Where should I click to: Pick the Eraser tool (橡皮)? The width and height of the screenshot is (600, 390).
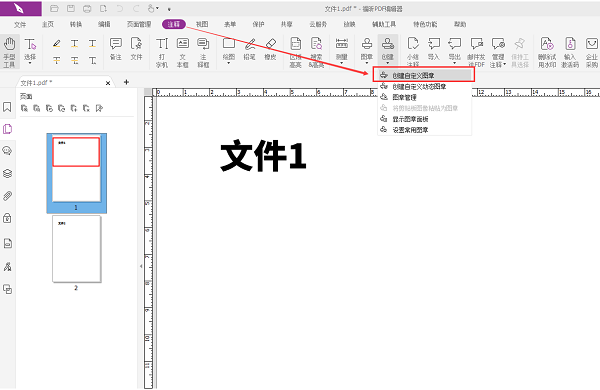(270, 49)
